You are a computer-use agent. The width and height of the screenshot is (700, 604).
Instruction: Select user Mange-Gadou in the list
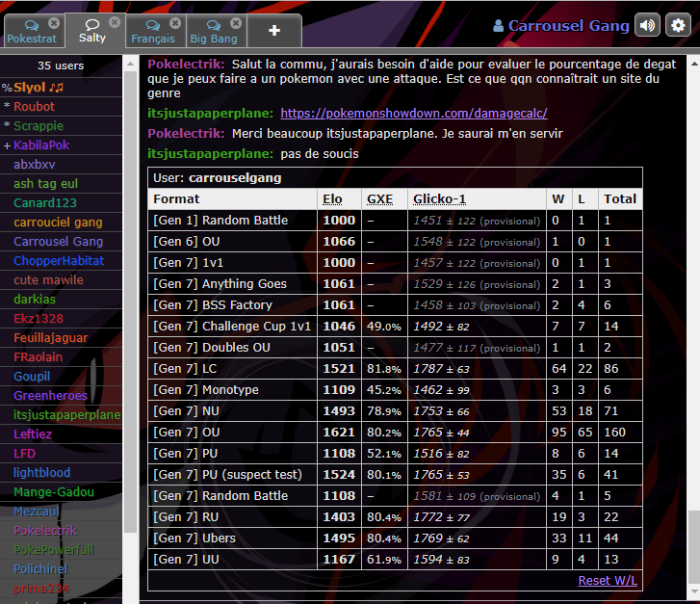click(62, 491)
